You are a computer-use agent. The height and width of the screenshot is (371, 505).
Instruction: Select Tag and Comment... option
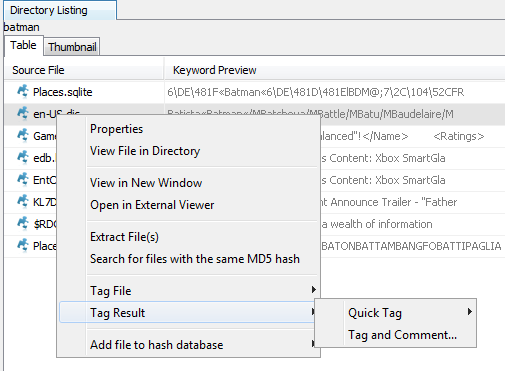pyautogui.click(x=402, y=335)
